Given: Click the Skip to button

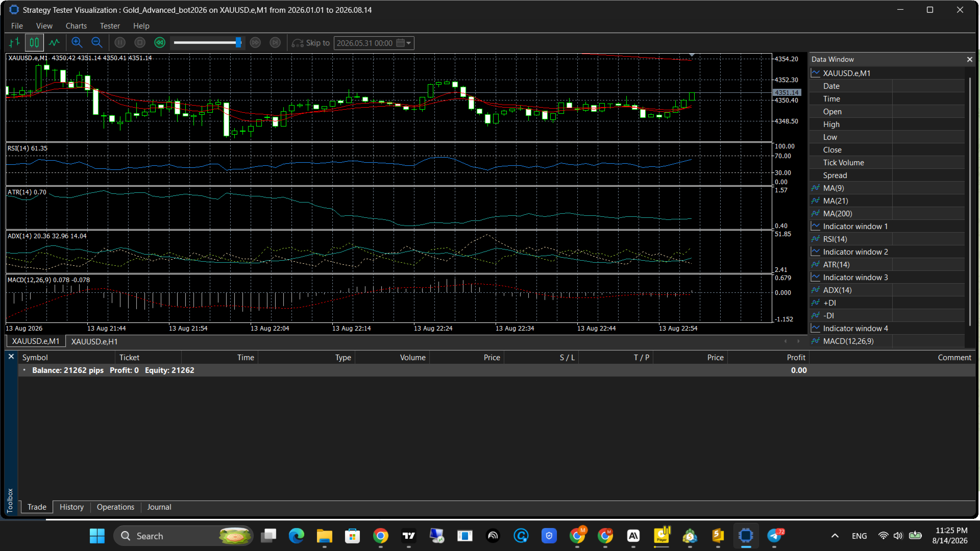Looking at the screenshot, I should (x=311, y=43).
